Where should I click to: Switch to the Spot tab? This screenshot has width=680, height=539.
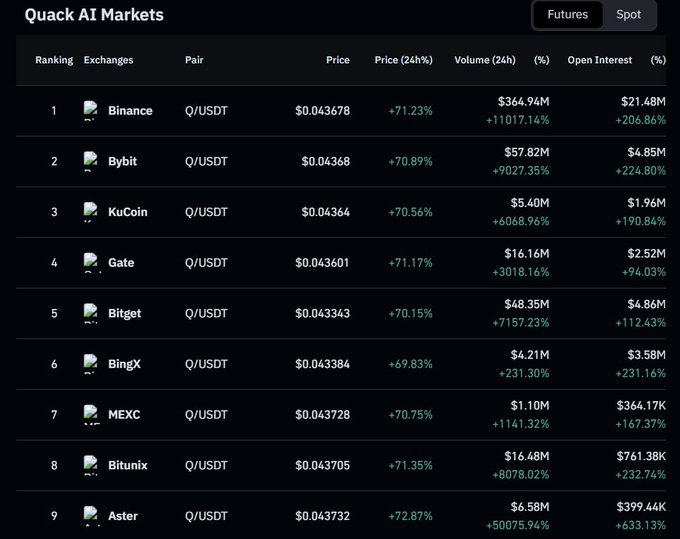coord(628,15)
